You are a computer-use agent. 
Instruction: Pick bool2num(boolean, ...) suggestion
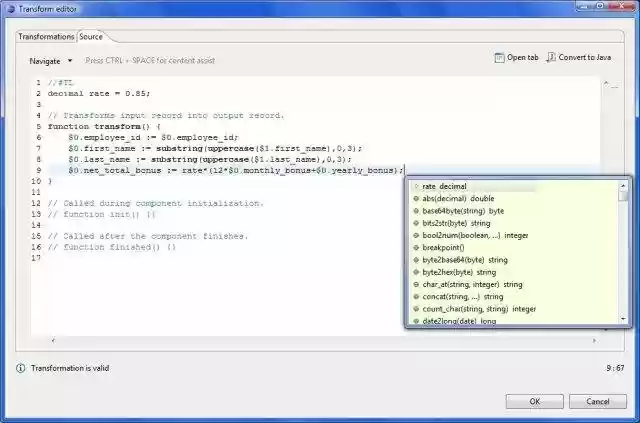point(475,235)
